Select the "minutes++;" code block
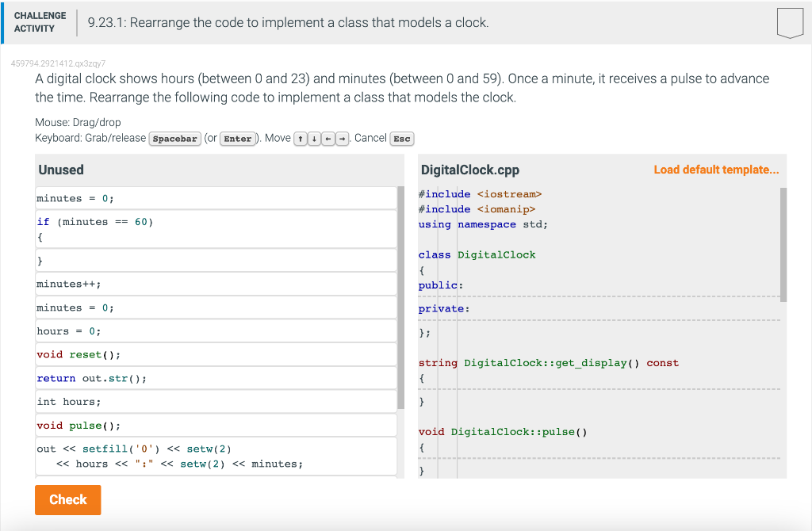The height and width of the screenshot is (531, 812). 216,285
